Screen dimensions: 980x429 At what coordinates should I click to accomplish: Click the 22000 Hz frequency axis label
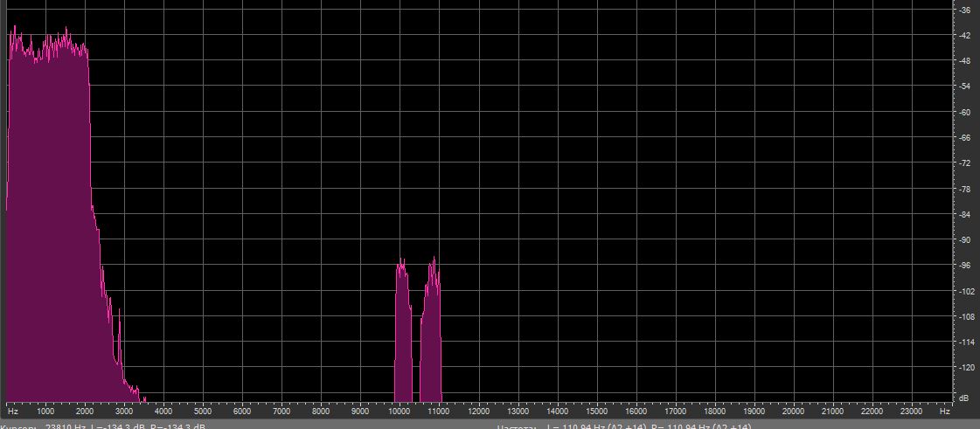click(x=872, y=412)
